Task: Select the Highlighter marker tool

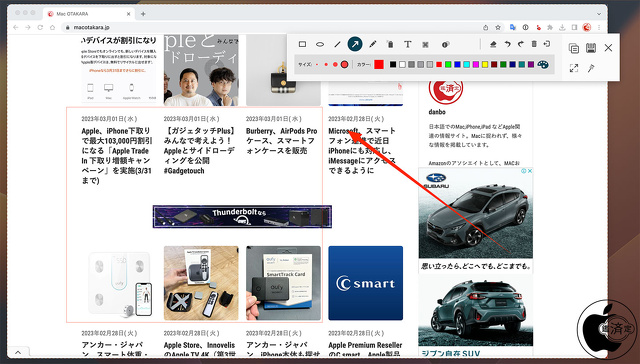Action: click(390, 44)
